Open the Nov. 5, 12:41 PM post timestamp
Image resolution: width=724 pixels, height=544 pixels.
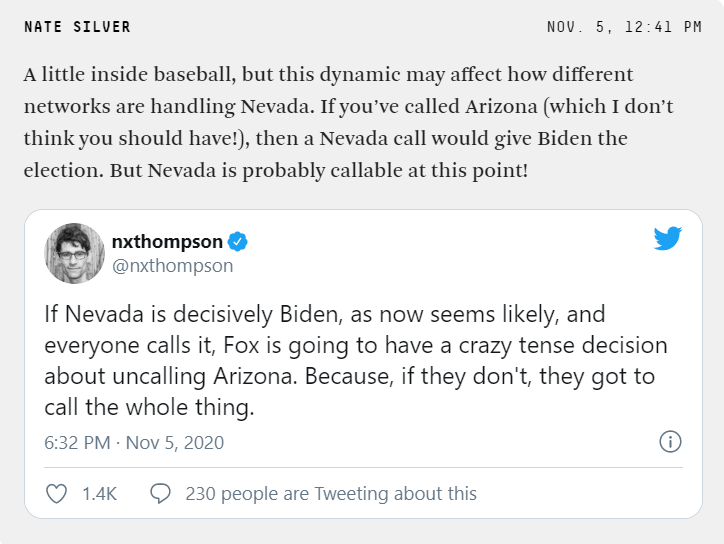[x=624, y=27]
